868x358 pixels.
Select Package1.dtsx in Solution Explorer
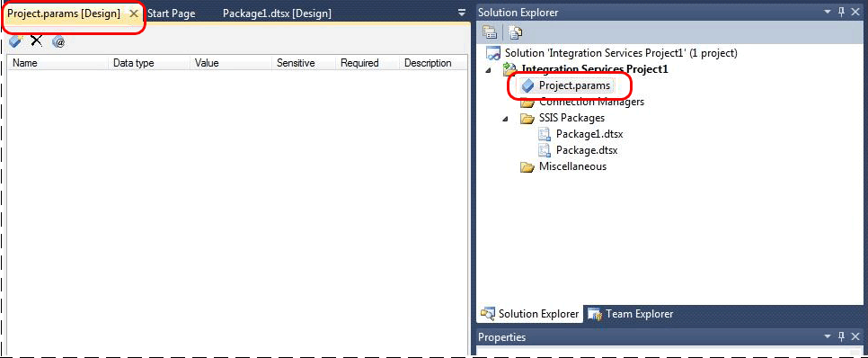point(589,134)
